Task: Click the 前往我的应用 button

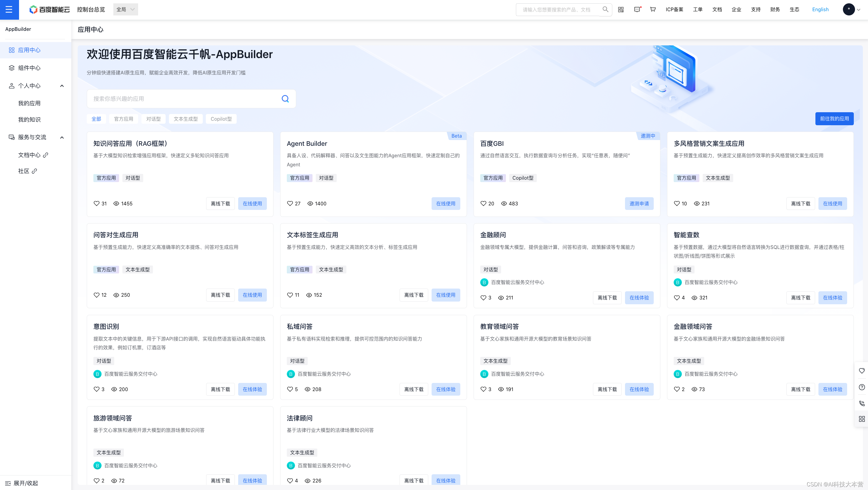Action: tap(834, 119)
